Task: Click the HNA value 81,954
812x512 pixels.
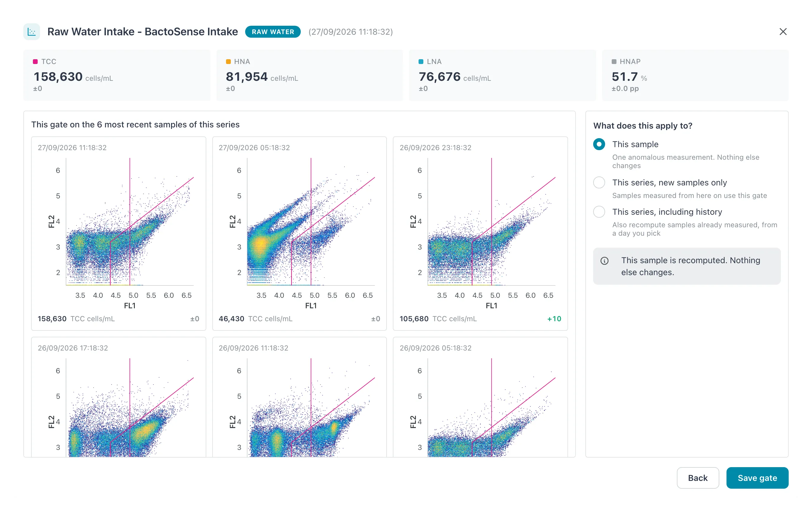Action: [246, 77]
